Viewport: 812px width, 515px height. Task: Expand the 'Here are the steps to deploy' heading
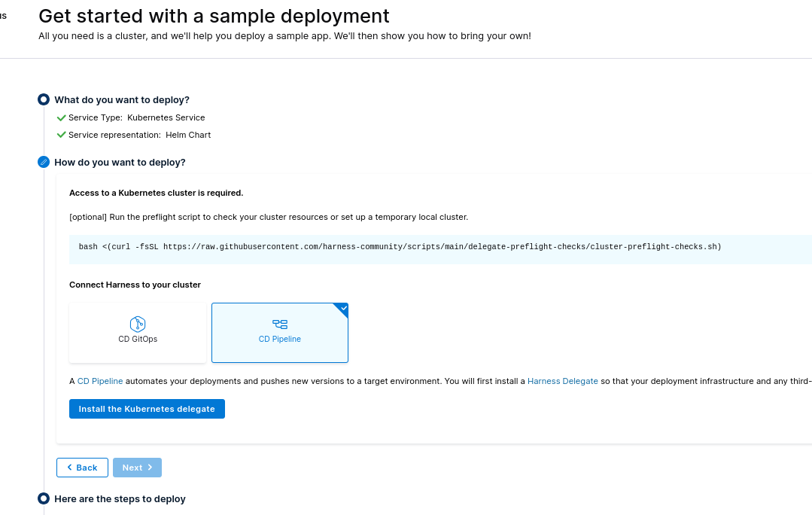(x=120, y=498)
